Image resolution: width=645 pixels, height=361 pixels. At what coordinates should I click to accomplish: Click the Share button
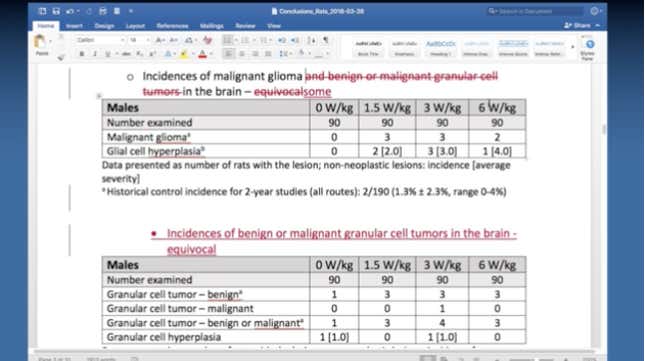[577, 25]
